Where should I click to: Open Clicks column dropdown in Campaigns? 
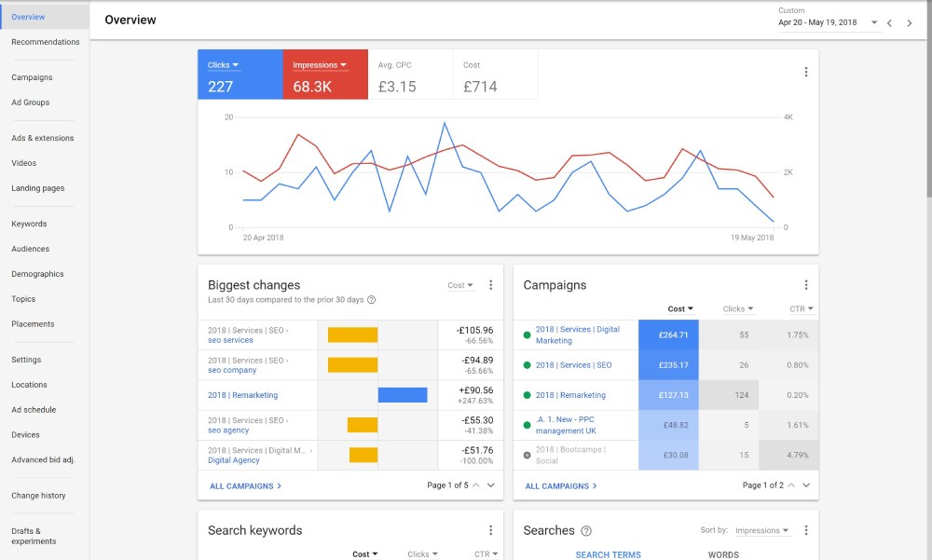[738, 309]
